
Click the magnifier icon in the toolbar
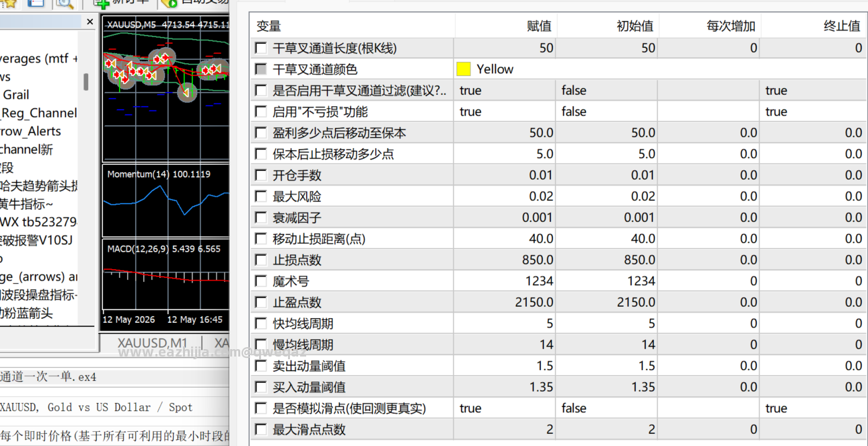(x=65, y=3)
